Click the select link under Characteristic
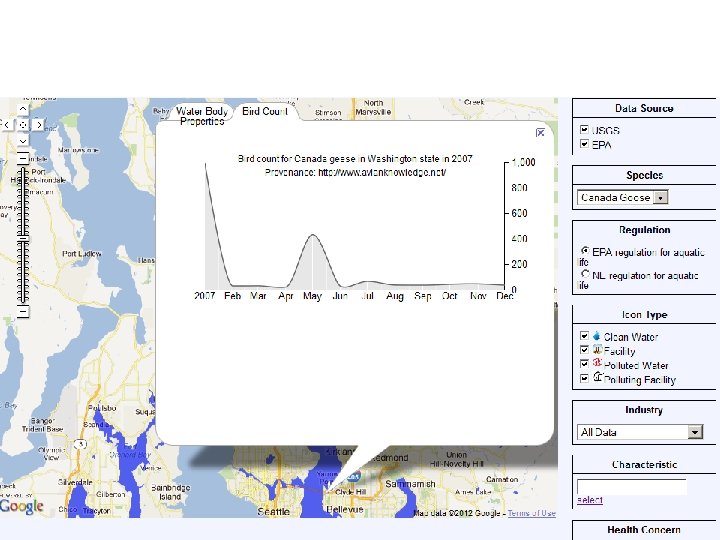 click(590, 500)
